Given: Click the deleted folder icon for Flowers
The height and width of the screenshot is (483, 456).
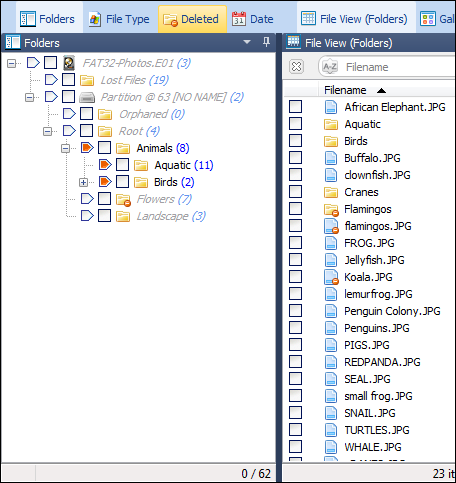Looking at the screenshot, I should pos(123,199).
